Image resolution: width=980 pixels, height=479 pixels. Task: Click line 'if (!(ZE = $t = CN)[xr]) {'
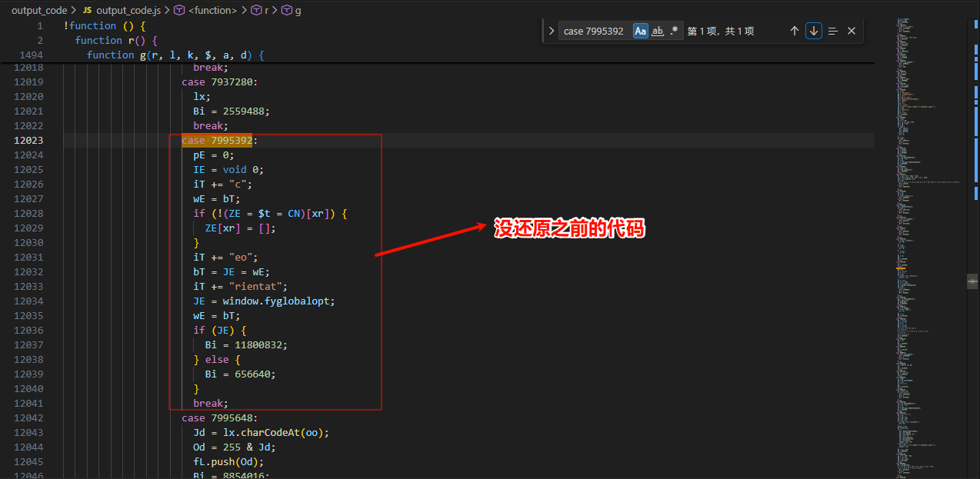pyautogui.click(x=270, y=214)
